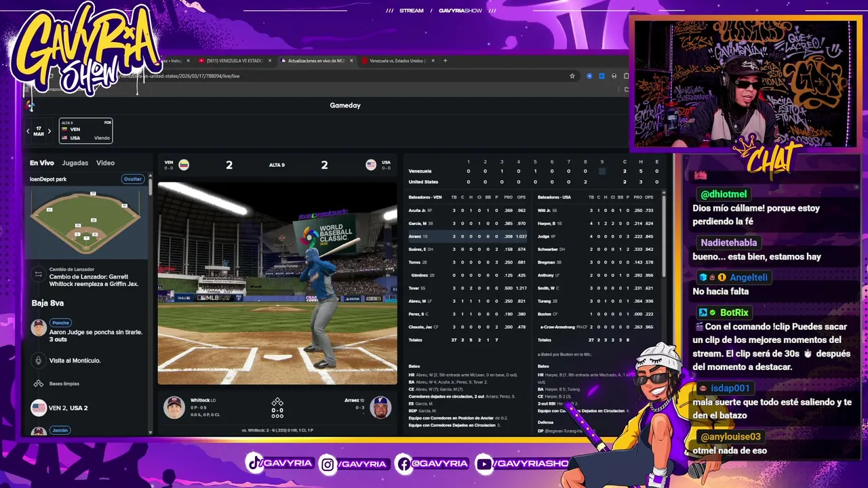Close the 'Venezuela vs. Estados Unidos' tab
The height and width of the screenshot is (488, 868).
point(433,60)
